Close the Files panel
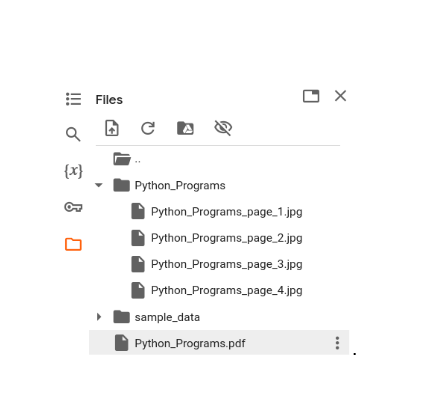The width and height of the screenshot is (426, 395). click(x=340, y=96)
